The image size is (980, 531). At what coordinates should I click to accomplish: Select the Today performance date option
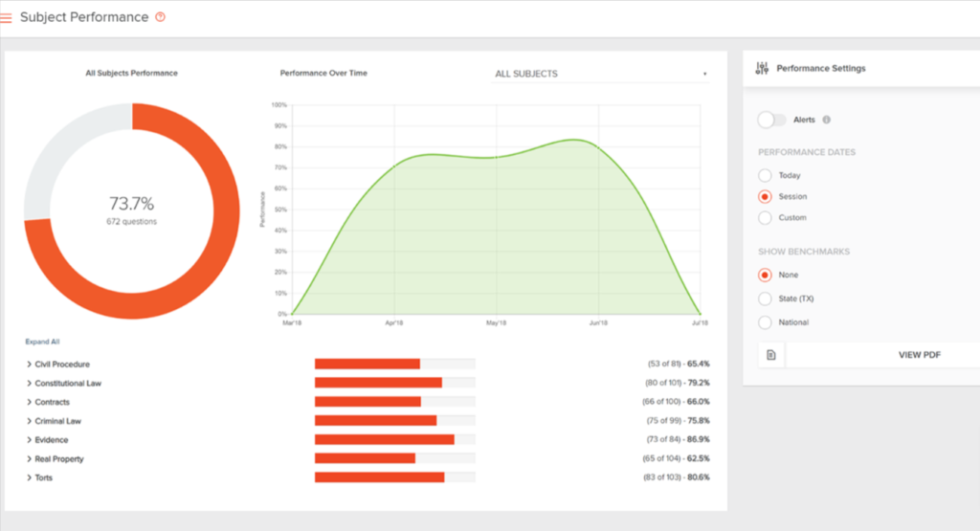point(765,175)
